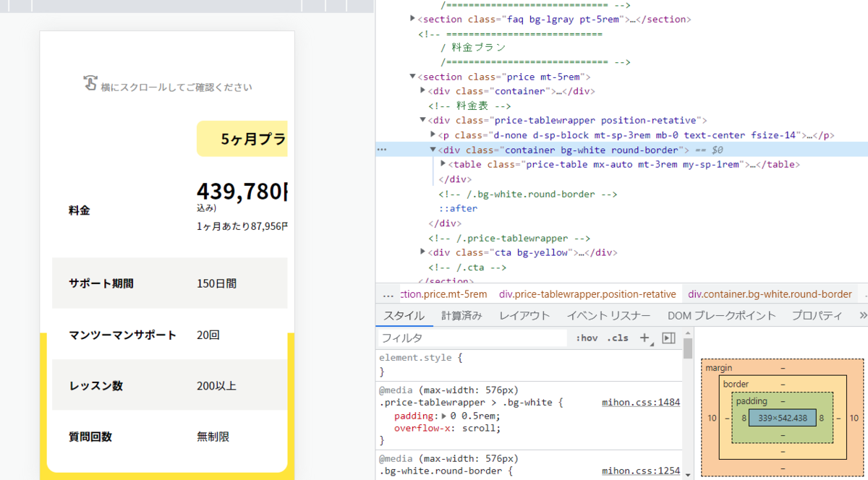868x480 pixels.
Task: Expand the section faq bg-lgray node
Action: (412, 20)
